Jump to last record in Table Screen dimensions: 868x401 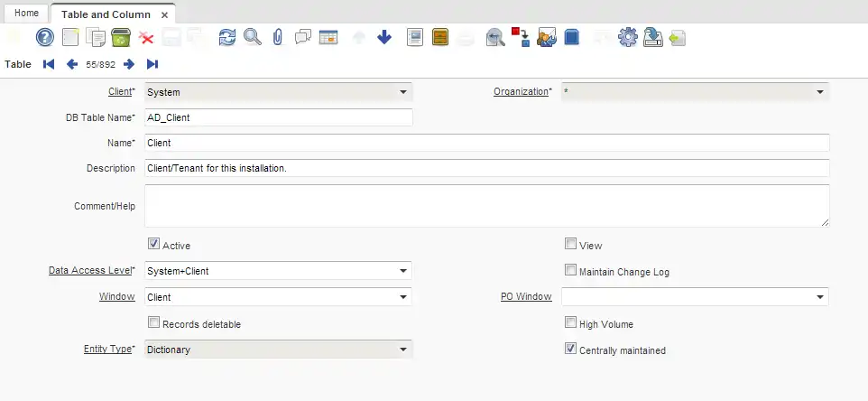point(152,64)
